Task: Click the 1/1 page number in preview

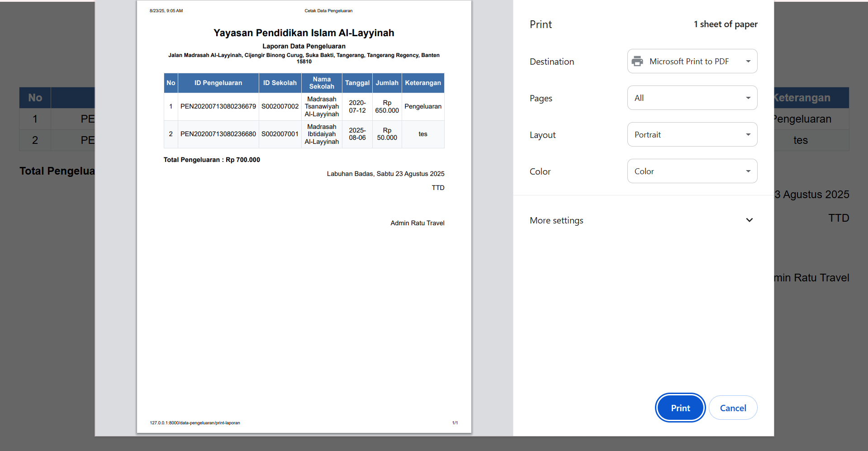Action: click(455, 423)
